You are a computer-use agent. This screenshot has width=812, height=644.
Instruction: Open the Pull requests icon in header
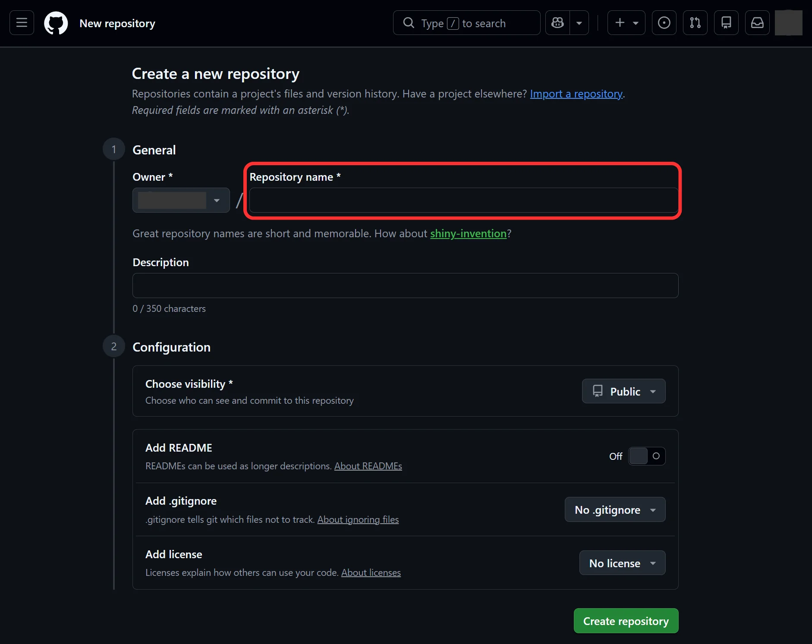(695, 22)
